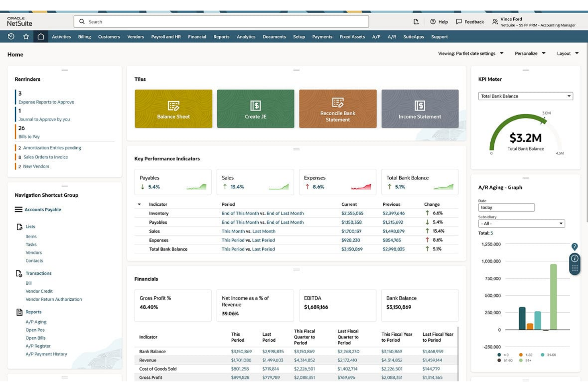
Task: Open the Income Statement tile
Action: [420, 109]
